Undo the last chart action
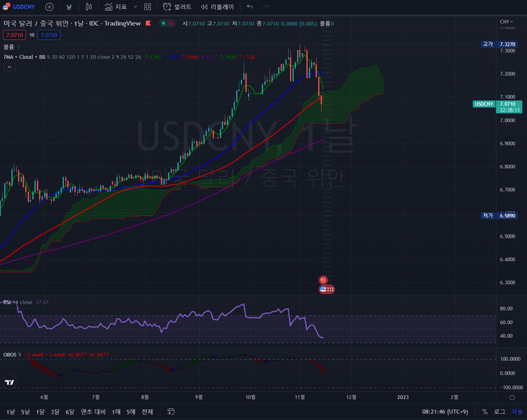This screenshot has height=420, width=527. (x=250, y=7)
